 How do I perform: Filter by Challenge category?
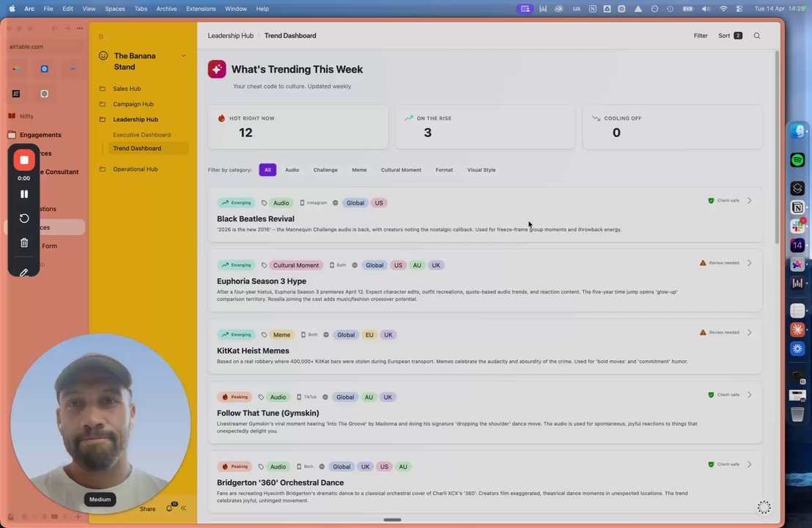coord(325,170)
